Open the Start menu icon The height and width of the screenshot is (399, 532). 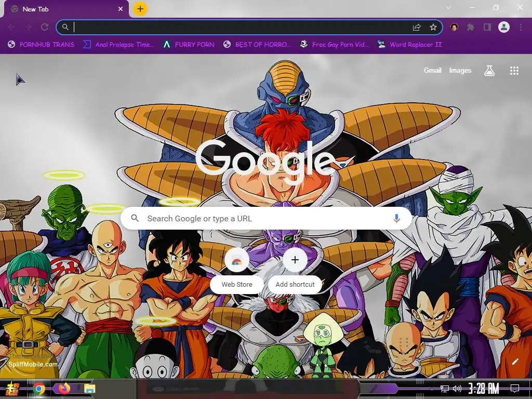pyautogui.click(x=12, y=389)
